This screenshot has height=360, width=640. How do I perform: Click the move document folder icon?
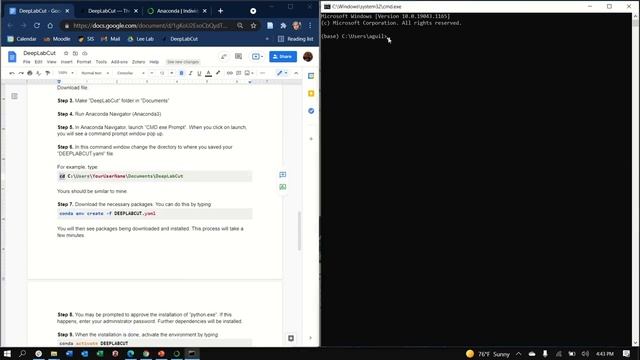pos(75,53)
